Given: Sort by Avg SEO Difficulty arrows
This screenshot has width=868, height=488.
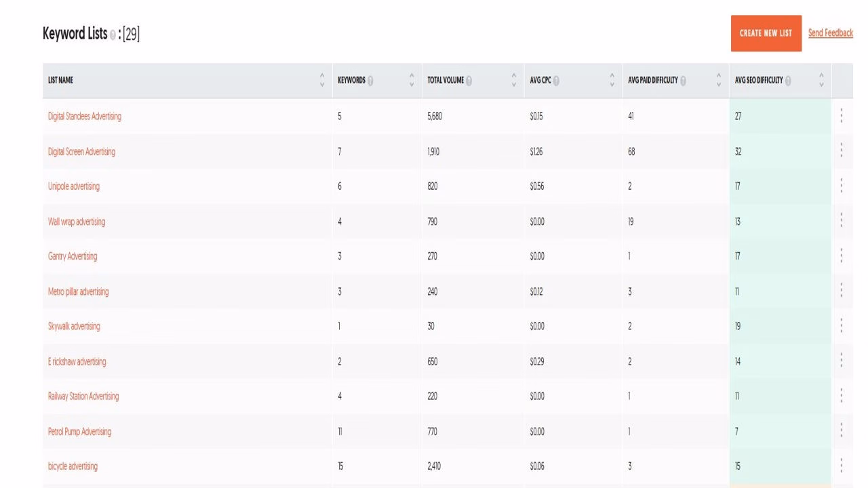Looking at the screenshot, I should coord(821,80).
